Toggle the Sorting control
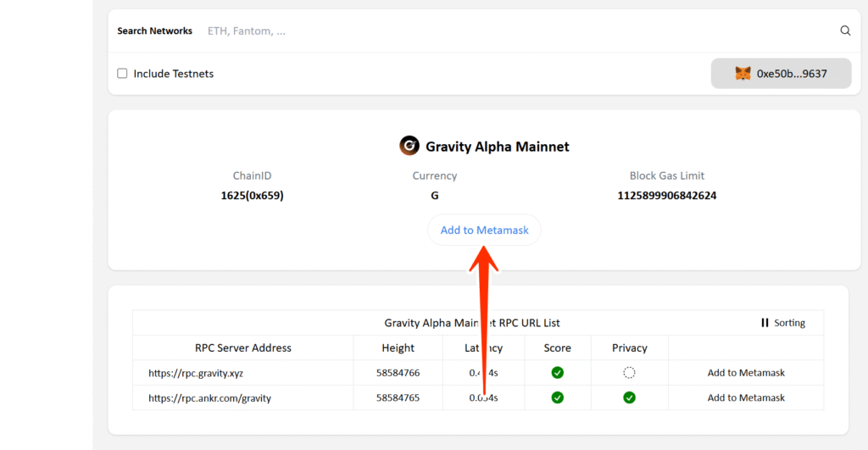Image resolution: width=868 pixels, height=450 pixels. (x=783, y=323)
